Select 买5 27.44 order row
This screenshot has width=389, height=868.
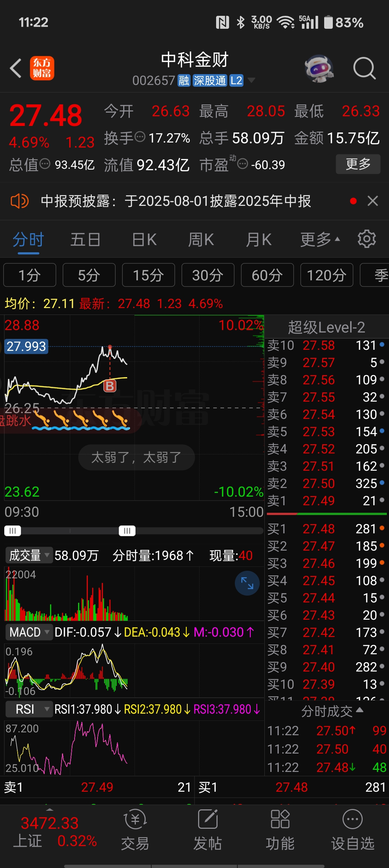(326, 598)
